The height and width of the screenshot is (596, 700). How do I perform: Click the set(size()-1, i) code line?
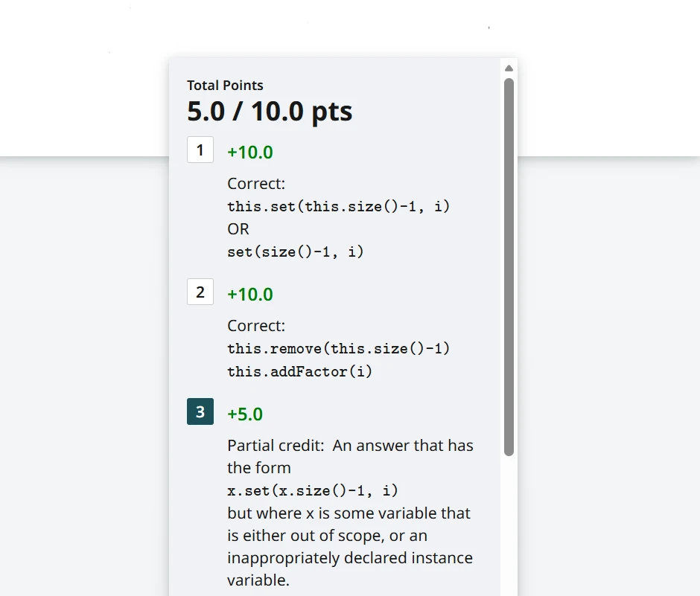[x=295, y=252]
